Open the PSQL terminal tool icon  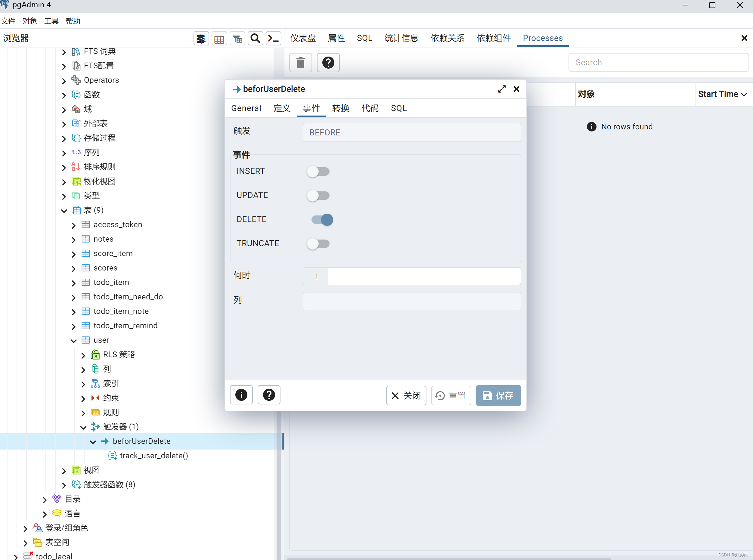(273, 39)
